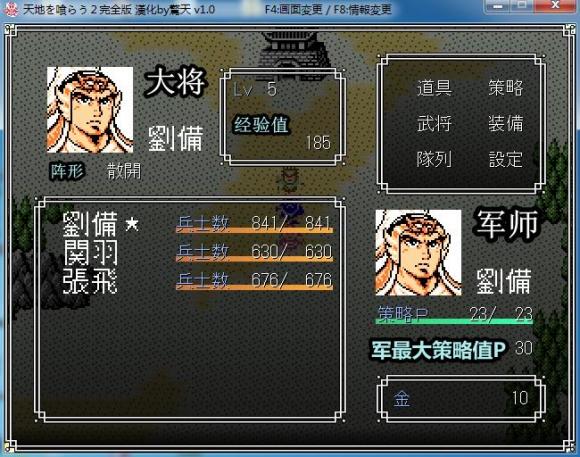
Task: Minimize the game window
Action: tap(498, 6)
